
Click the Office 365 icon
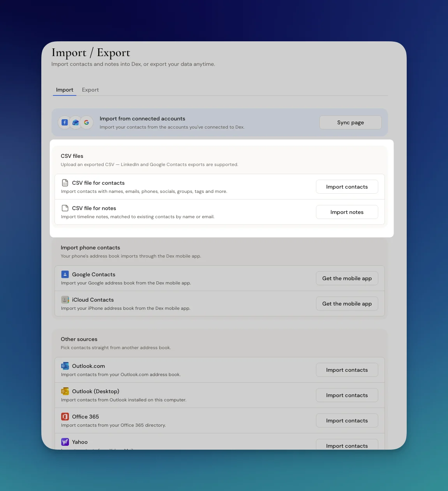[x=65, y=417]
